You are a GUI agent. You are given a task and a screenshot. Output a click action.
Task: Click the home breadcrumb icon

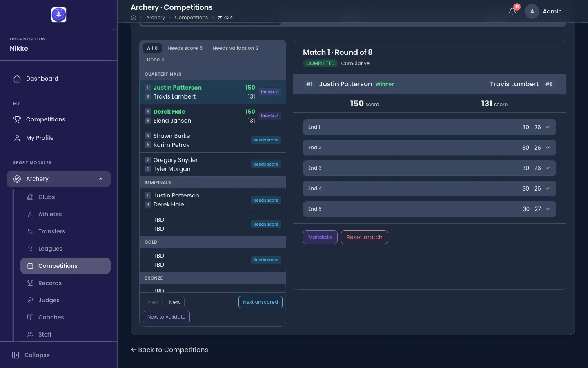(134, 18)
